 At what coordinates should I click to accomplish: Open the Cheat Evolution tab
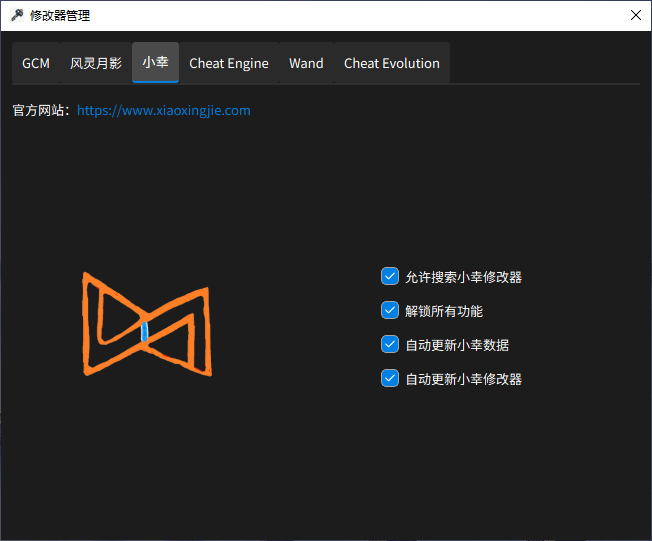click(391, 63)
